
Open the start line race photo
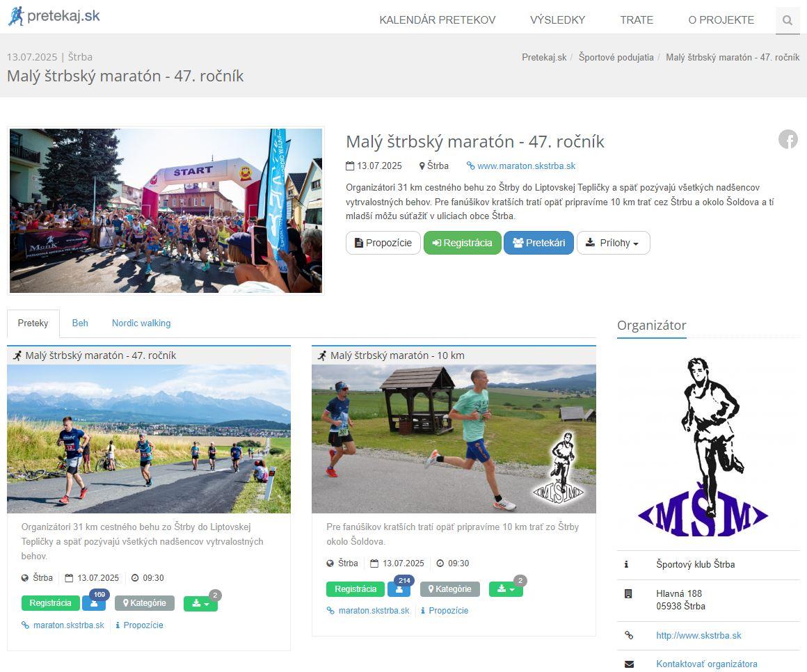[x=166, y=211]
